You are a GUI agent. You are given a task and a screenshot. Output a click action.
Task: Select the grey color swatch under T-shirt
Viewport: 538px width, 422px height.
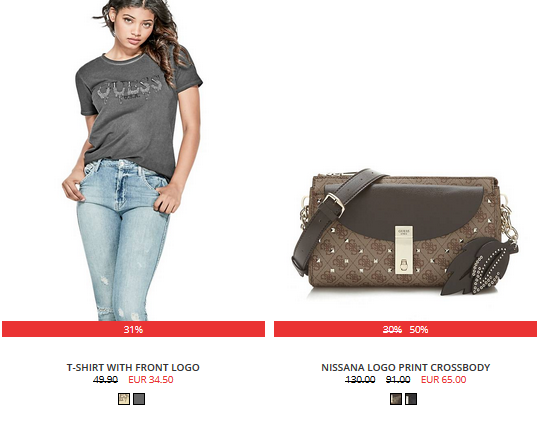pos(139,399)
